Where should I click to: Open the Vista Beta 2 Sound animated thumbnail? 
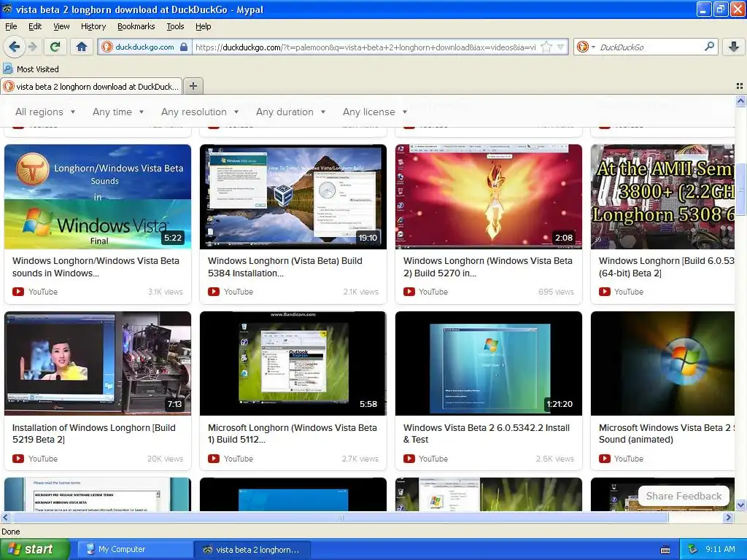[x=662, y=363]
